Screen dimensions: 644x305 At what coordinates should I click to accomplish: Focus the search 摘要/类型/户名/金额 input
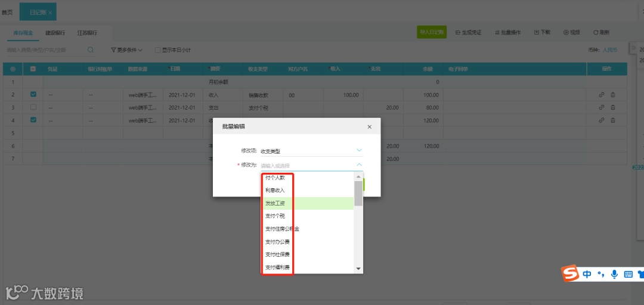coord(45,50)
